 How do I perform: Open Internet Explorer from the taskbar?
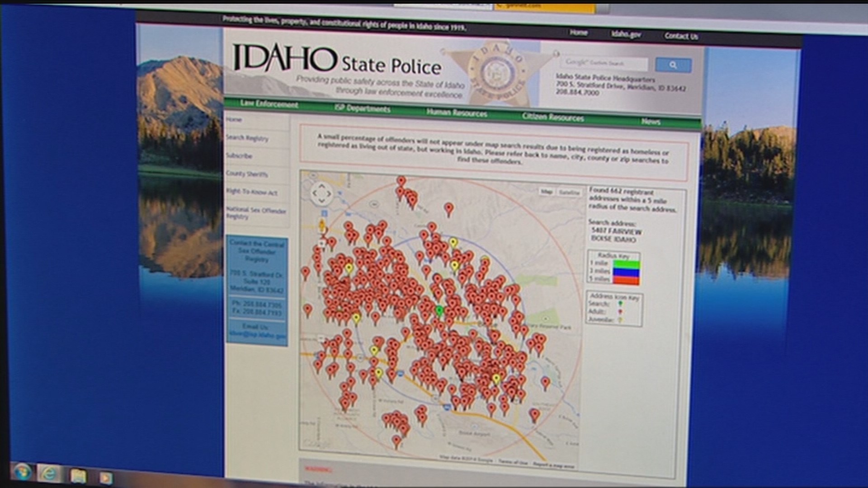(x=49, y=474)
